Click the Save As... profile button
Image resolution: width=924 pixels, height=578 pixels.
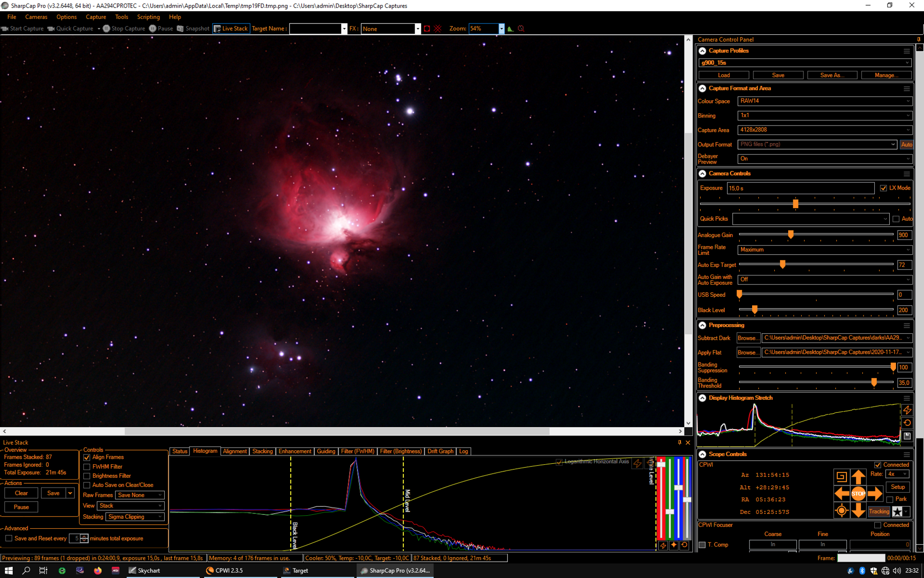click(x=832, y=75)
